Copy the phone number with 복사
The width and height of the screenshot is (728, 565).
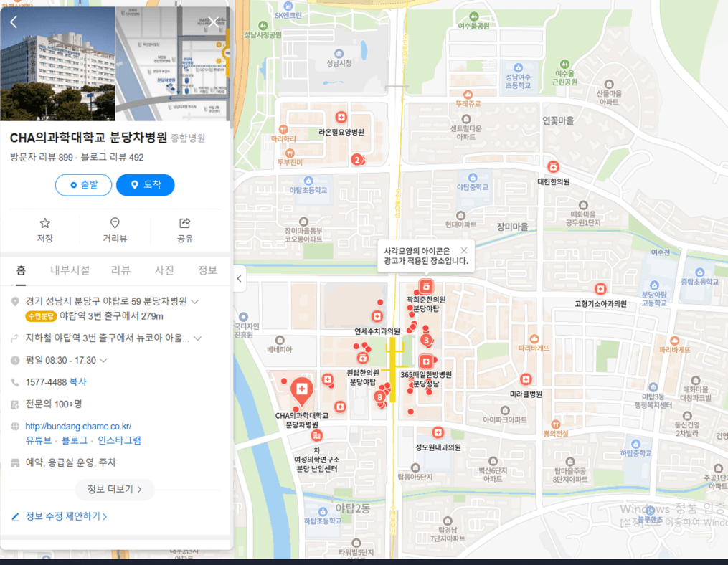[x=78, y=382]
